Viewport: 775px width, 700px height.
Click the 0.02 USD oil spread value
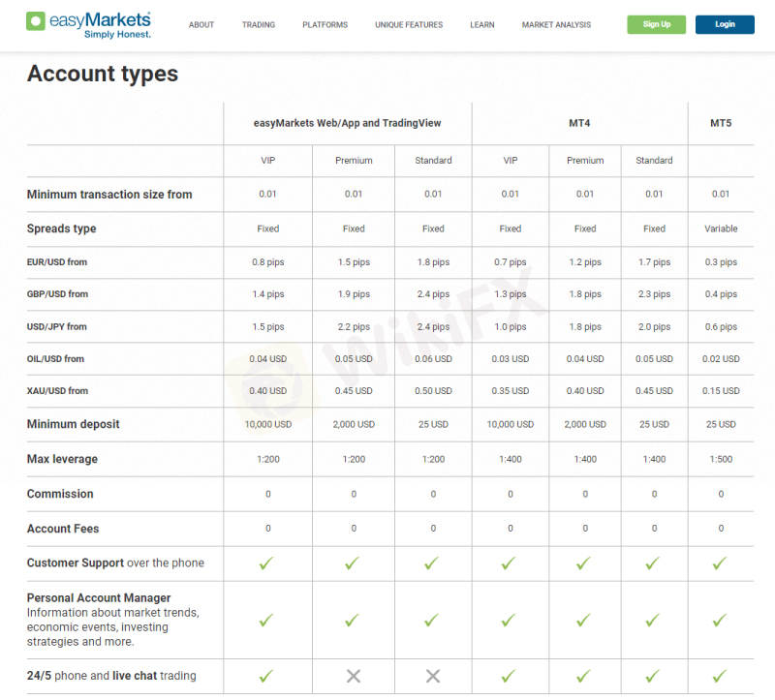pyautogui.click(x=721, y=358)
